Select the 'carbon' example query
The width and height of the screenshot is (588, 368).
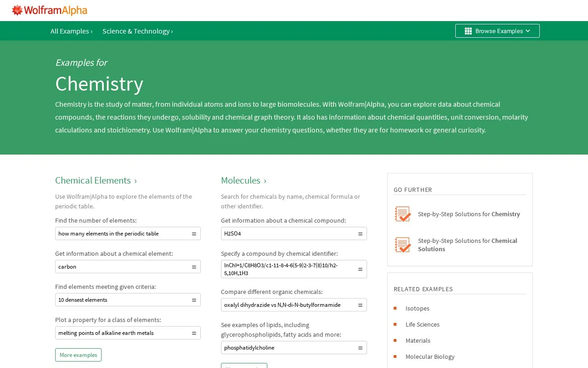[x=128, y=267]
